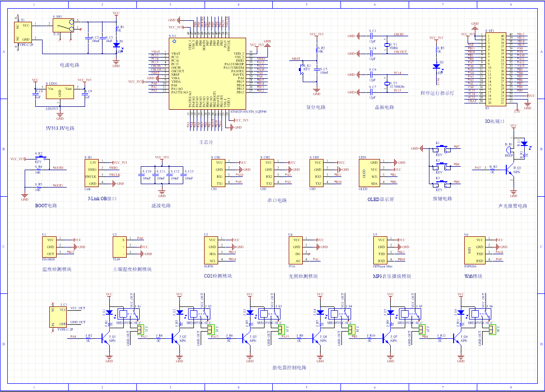Click the 电源电路 section label

70,65
